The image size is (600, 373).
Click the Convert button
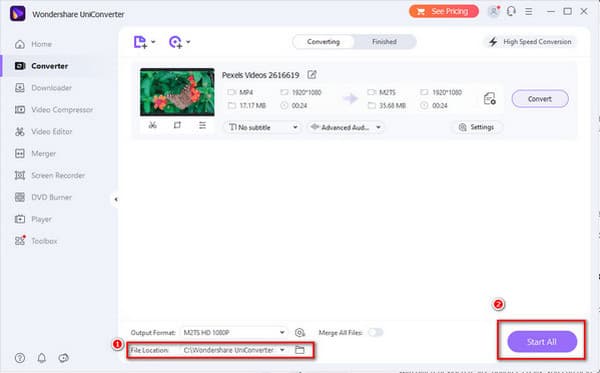click(540, 99)
